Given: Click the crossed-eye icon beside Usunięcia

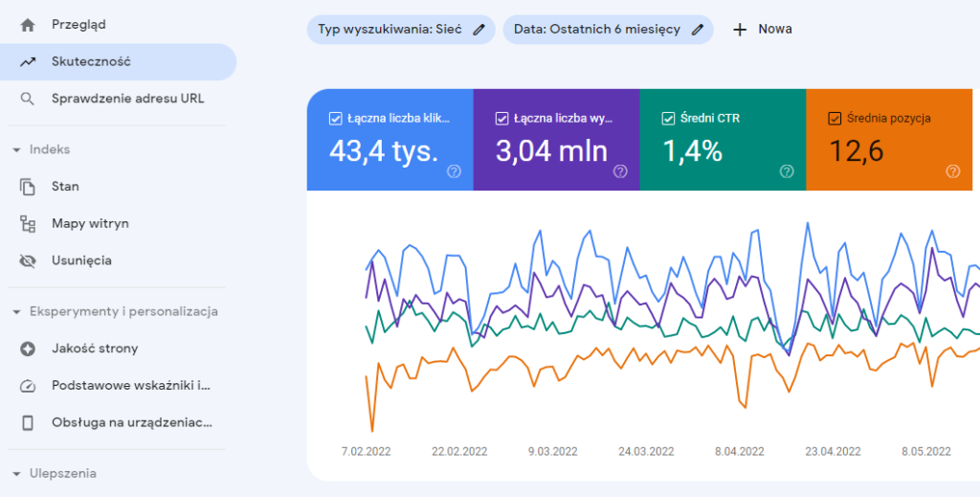Looking at the screenshot, I should click(28, 260).
